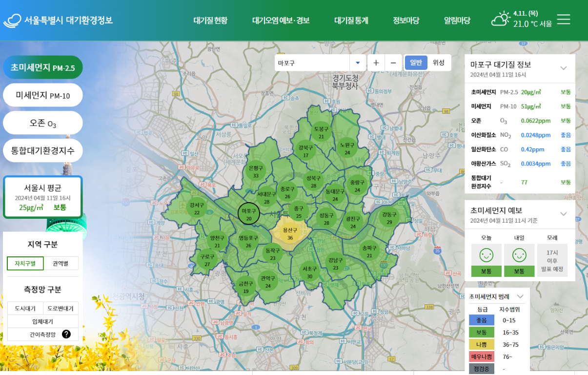The width and height of the screenshot is (588, 375).
Task: Click the yellow 나쁨 legend swatch
Action: click(482, 345)
